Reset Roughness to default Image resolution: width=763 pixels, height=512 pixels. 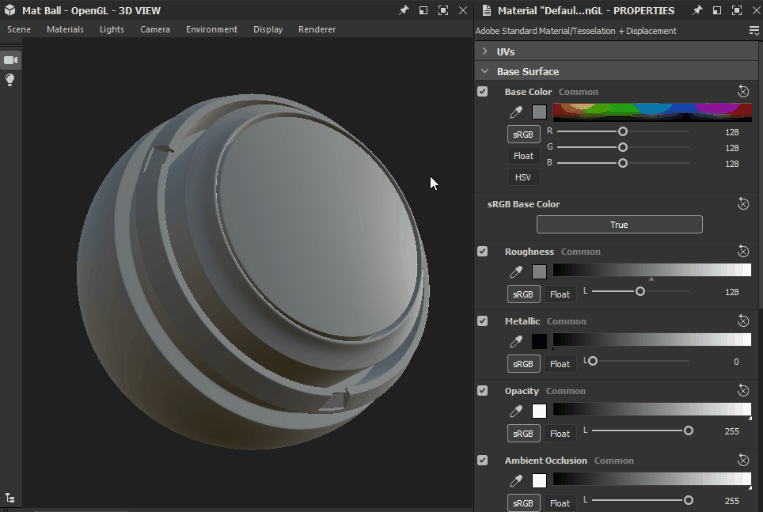point(743,251)
